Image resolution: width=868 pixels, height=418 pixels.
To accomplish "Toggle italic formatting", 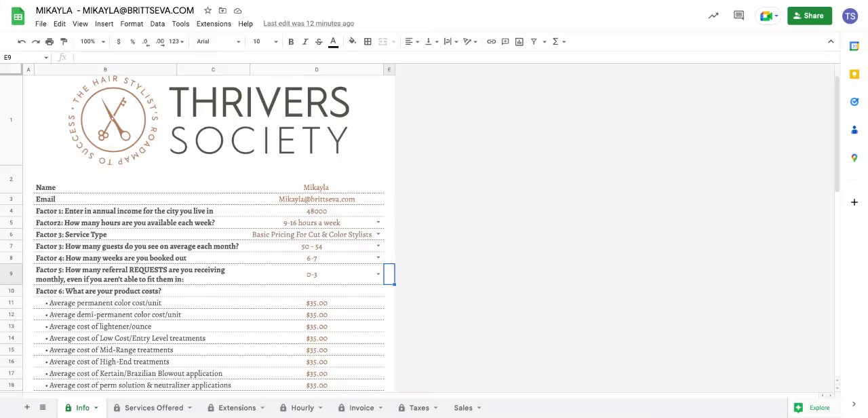I will (x=305, y=41).
